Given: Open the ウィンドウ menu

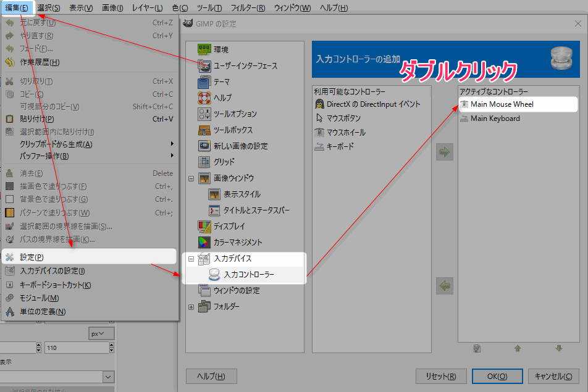Looking at the screenshot, I should point(293,7).
